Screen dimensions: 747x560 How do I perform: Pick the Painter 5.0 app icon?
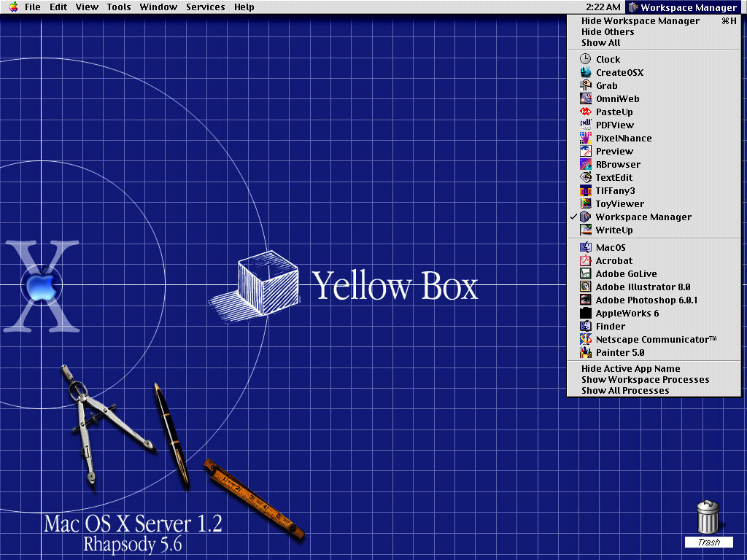pos(585,353)
